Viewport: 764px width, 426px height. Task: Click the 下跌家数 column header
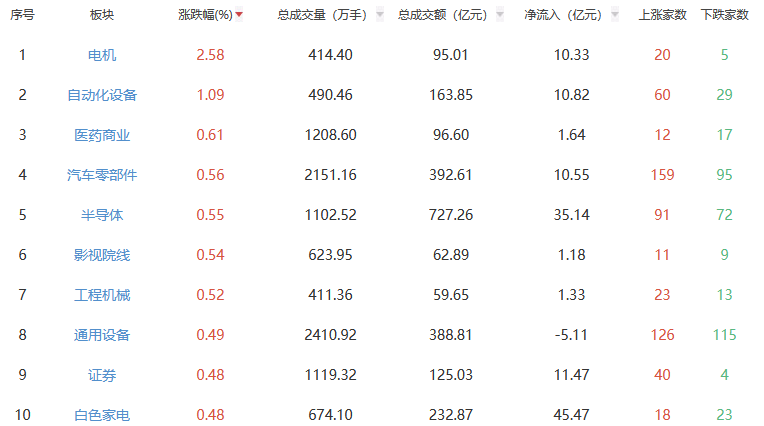pos(724,15)
